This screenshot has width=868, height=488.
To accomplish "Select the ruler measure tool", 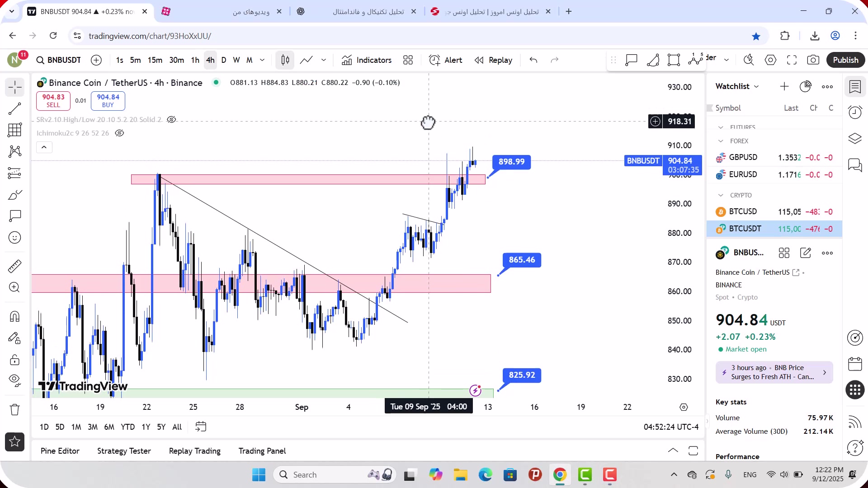I will pyautogui.click(x=14, y=266).
